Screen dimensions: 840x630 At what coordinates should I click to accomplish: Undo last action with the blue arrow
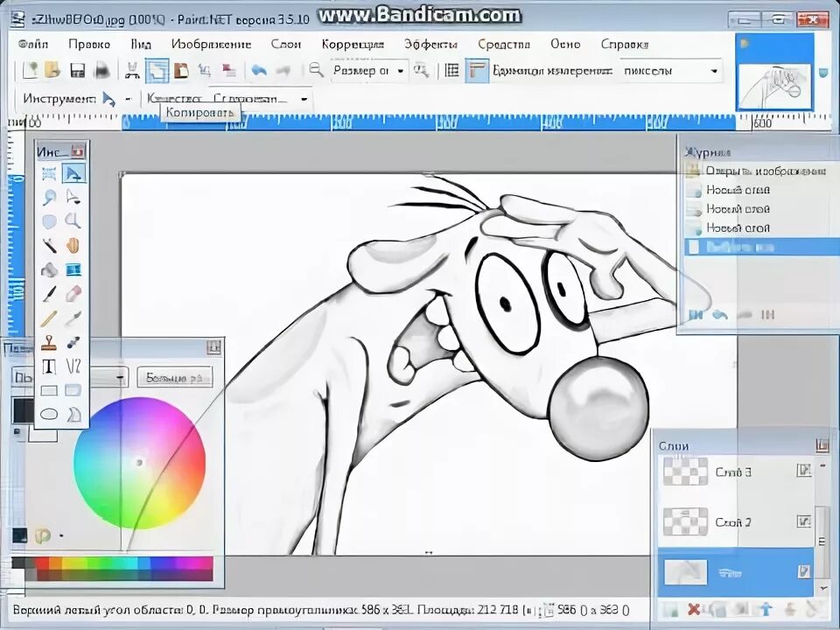tap(259, 71)
